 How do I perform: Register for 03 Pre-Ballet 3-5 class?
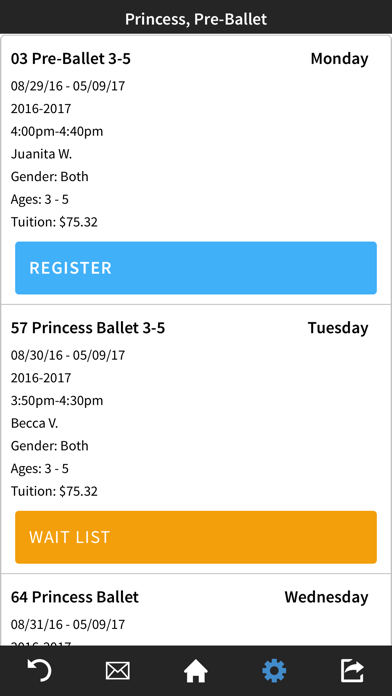(196, 268)
